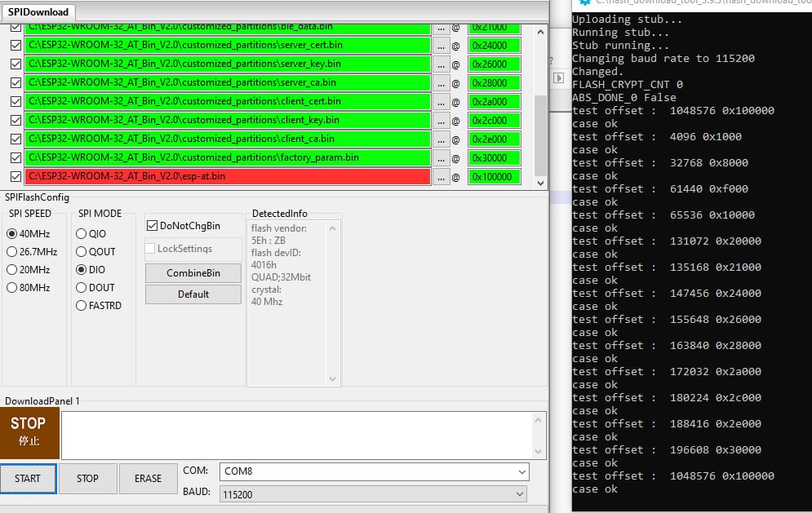The width and height of the screenshot is (812, 513).
Task: Uncheck the client_key.bin file checkbox
Action: (16, 120)
